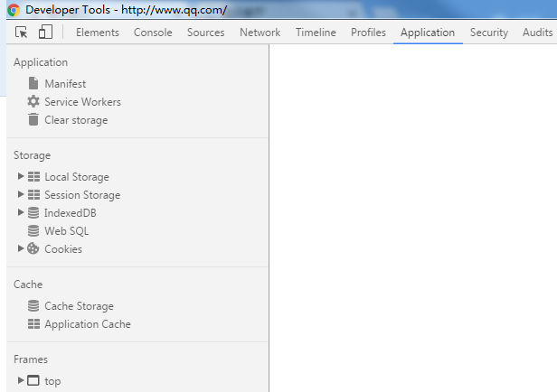Switch to the Console tab
This screenshot has height=392, width=557.
click(153, 33)
